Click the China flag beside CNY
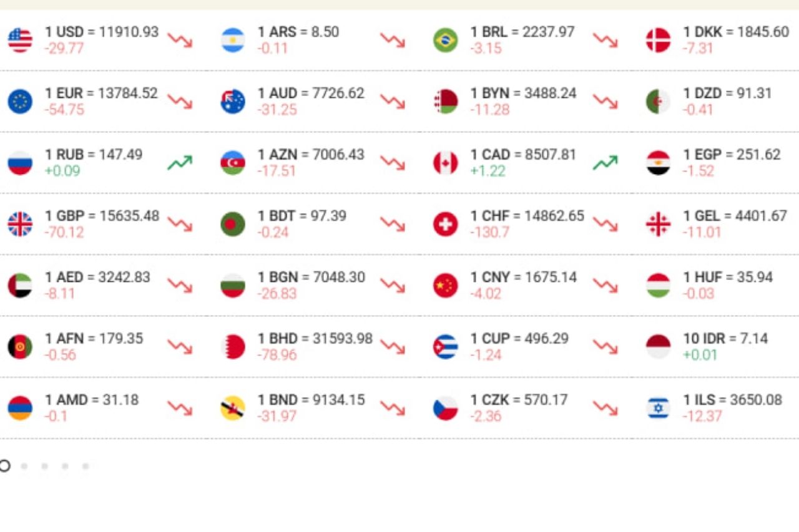 [445, 286]
